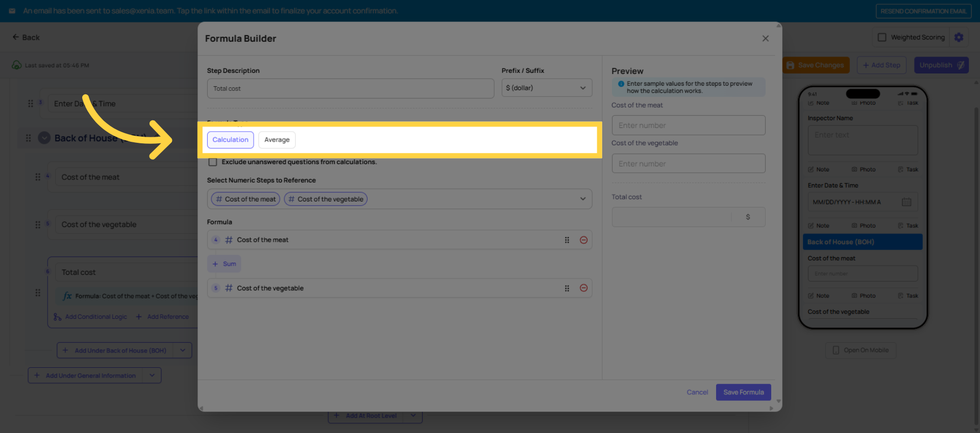Click the Inspector Name text area in mobile preview
The height and width of the screenshot is (433, 980).
863,140
